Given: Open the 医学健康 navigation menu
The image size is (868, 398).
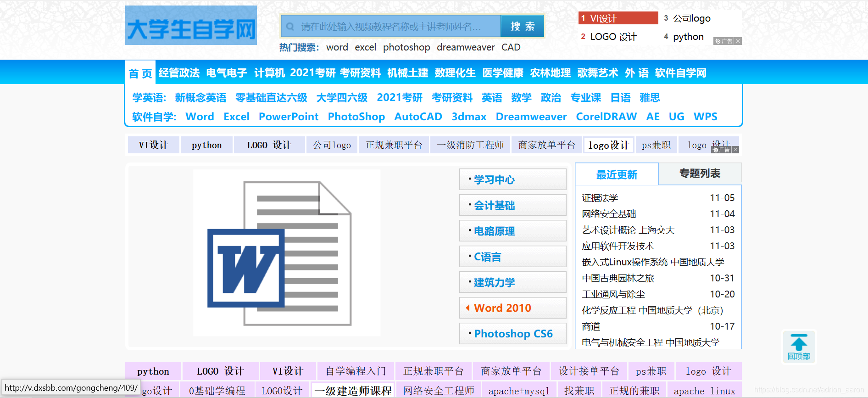Looking at the screenshot, I should click(503, 73).
